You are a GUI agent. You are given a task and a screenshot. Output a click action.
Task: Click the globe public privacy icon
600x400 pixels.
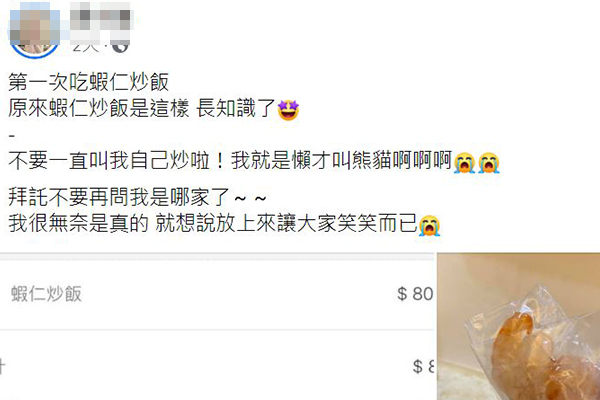coord(120,46)
